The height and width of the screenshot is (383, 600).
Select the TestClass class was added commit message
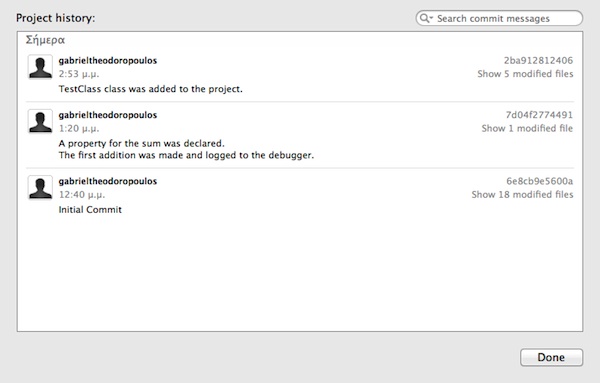150,89
